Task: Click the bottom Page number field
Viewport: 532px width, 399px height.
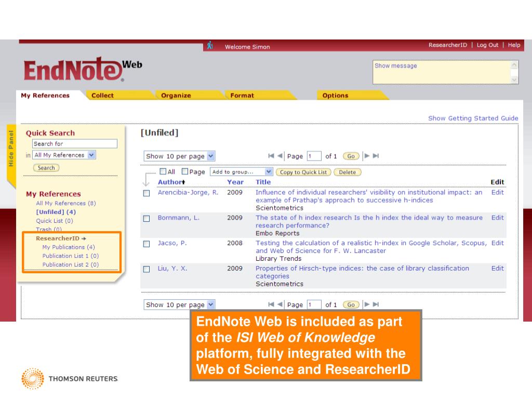Action: (x=314, y=304)
